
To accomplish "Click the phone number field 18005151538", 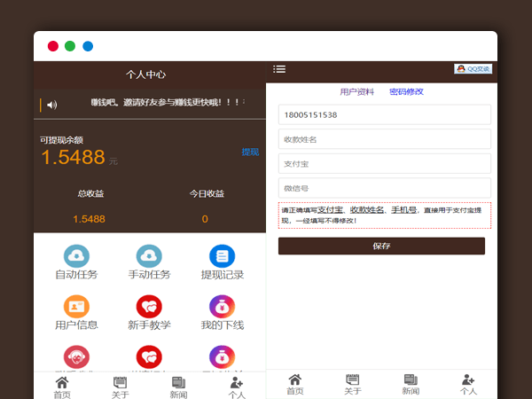I will (x=384, y=115).
